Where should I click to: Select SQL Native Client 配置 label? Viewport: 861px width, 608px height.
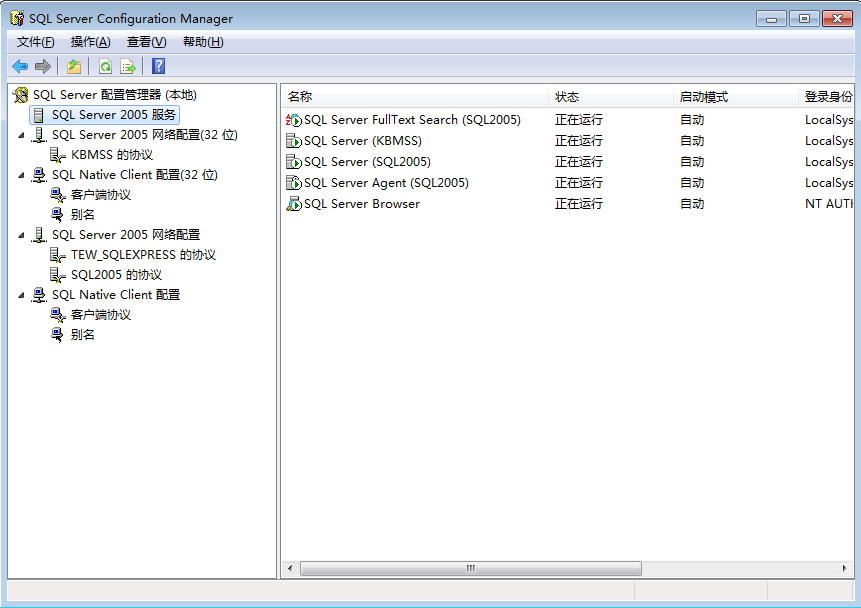coord(116,295)
